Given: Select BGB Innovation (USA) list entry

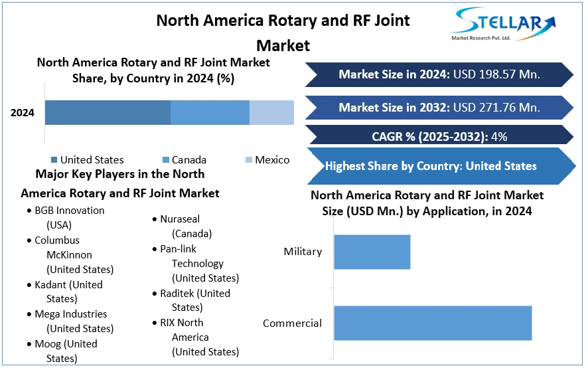Looking at the screenshot, I should [x=66, y=218].
